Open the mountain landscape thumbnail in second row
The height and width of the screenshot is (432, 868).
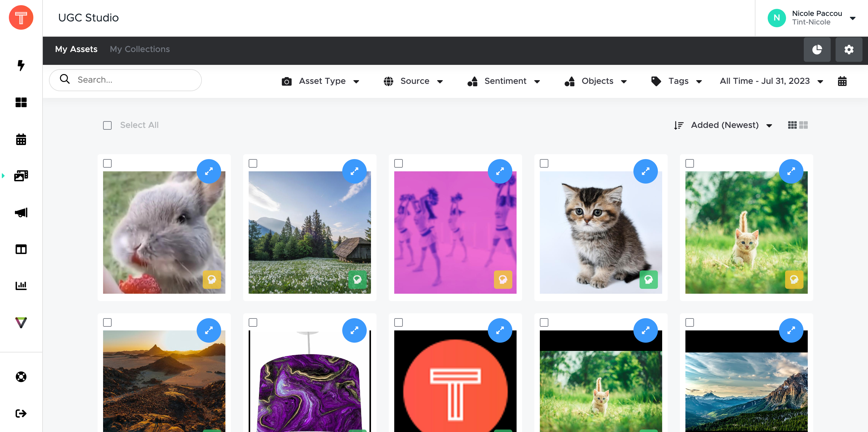coord(746,381)
